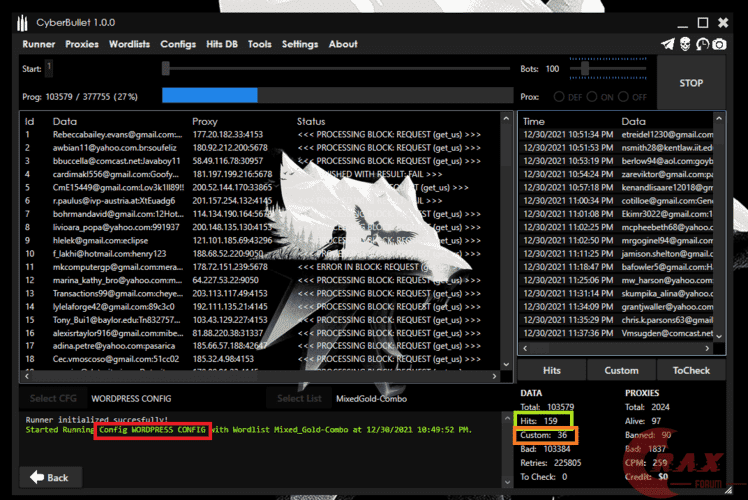748x500 pixels.
Task: Open the Runner menu
Action: point(39,44)
